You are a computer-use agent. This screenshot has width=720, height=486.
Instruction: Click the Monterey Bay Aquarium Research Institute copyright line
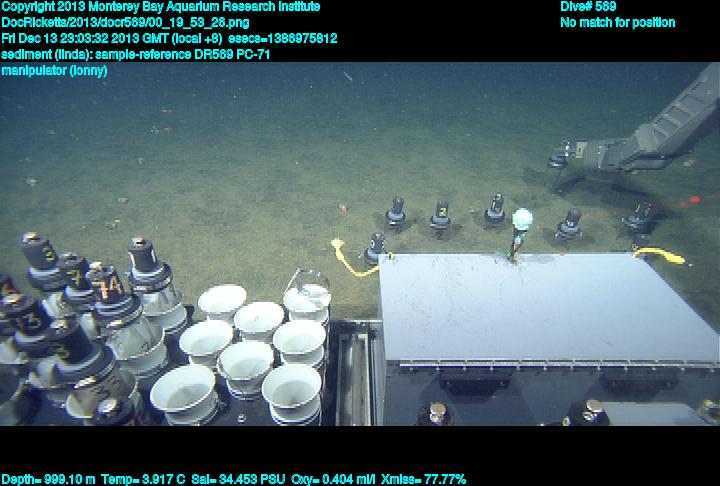pyautogui.click(x=160, y=7)
